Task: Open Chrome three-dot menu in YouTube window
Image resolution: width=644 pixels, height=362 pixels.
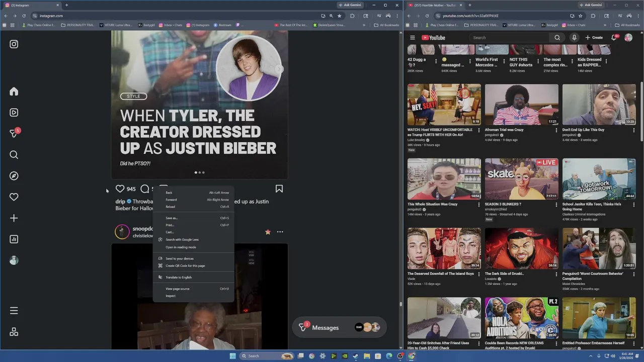Action: (637, 16)
